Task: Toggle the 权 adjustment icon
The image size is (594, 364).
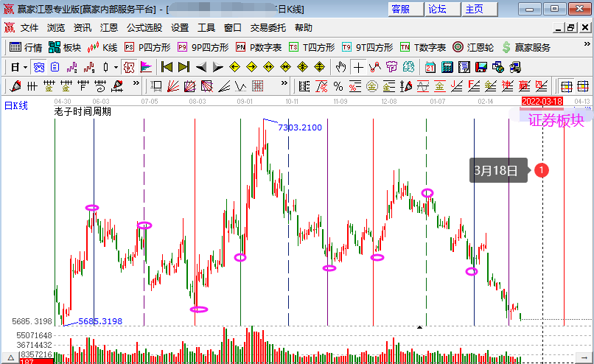Action: pos(129,68)
